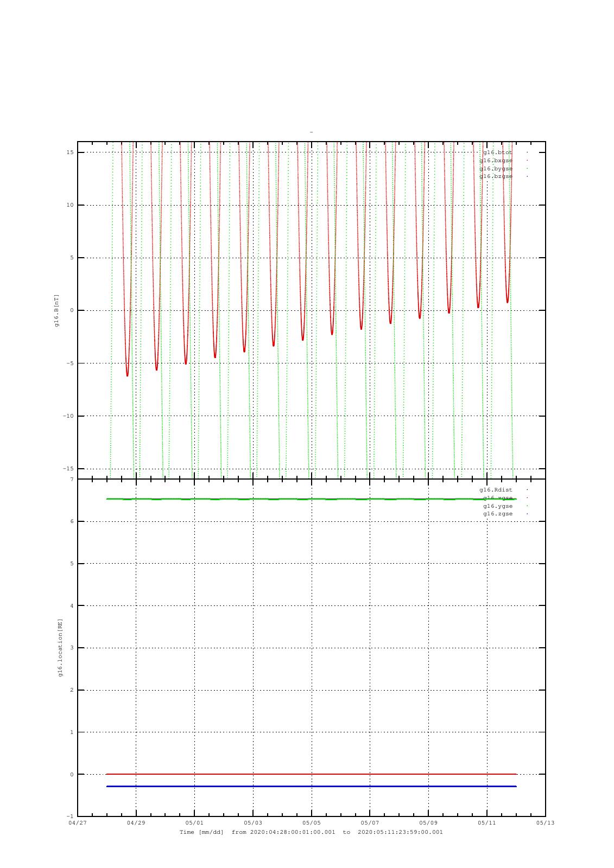This screenshot has height=868, width=614.
Task: Click the red xgse line at zero
Action: (312, 774)
